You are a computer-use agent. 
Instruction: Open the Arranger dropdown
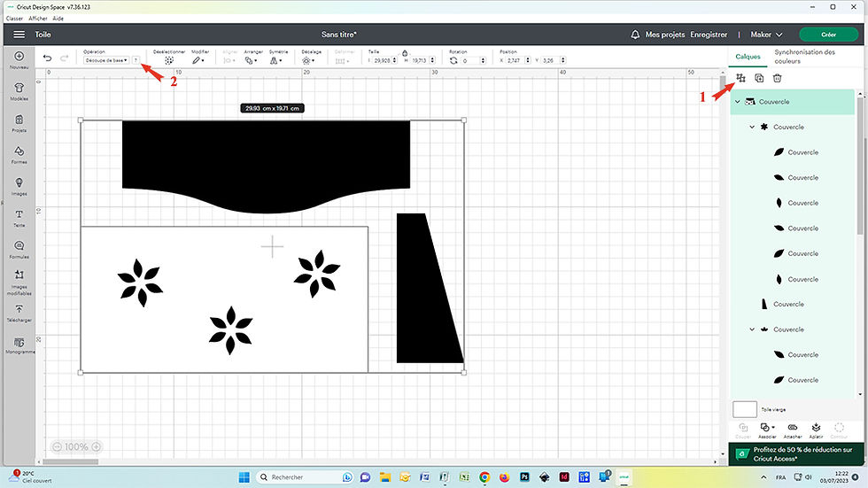click(251, 60)
